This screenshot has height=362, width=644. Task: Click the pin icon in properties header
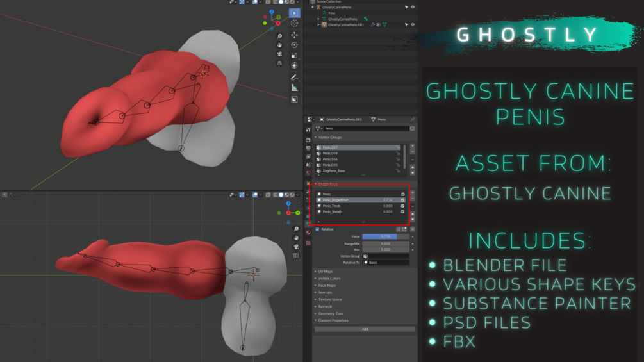point(413,119)
